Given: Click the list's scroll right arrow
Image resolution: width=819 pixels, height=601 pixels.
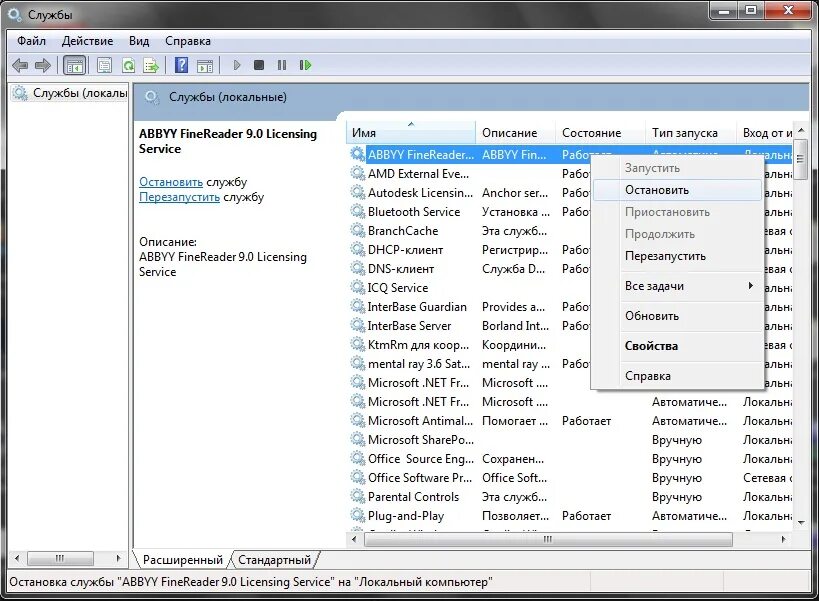Looking at the screenshot, I should tap(783, 539).
